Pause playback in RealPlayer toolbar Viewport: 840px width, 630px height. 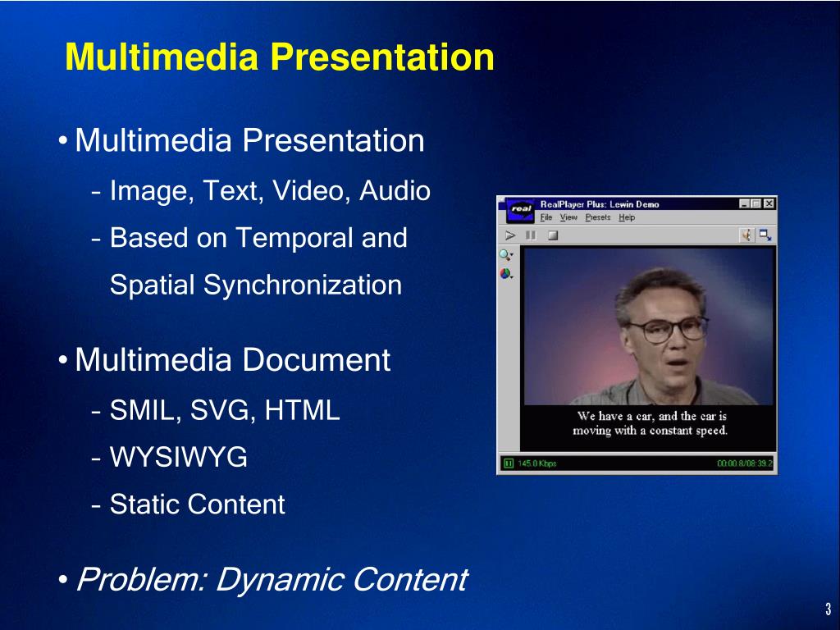pyautogui.click(x=531, y=235)
